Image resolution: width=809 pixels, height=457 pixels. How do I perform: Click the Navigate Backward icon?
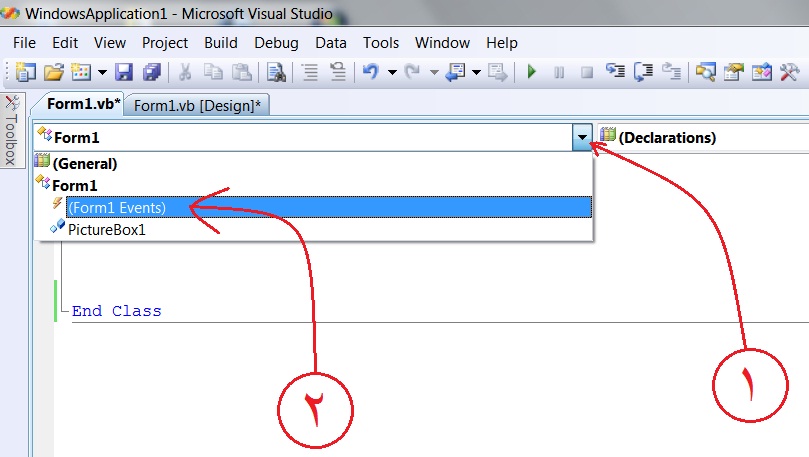[456, 72]
